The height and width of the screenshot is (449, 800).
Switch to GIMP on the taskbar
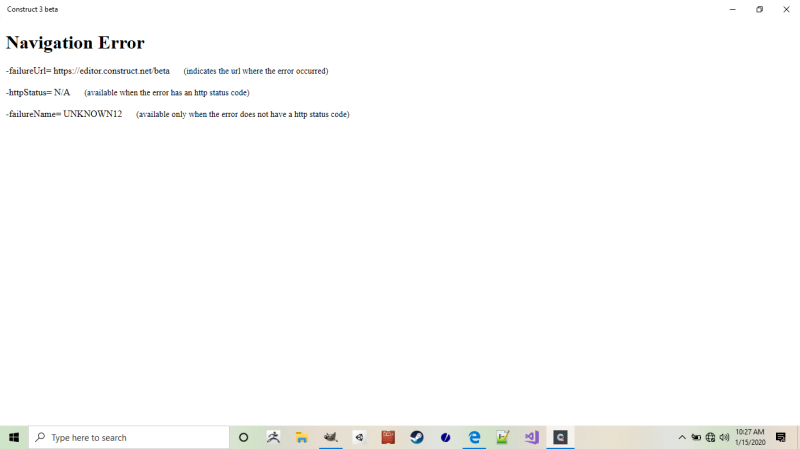pyautogui.click(x=331, y=437)
